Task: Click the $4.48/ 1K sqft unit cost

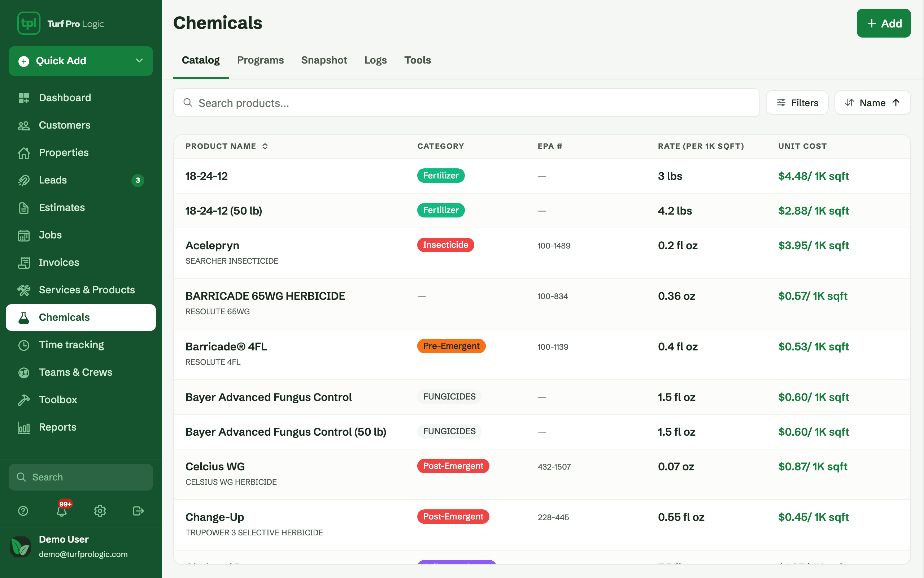Action: 813,176
